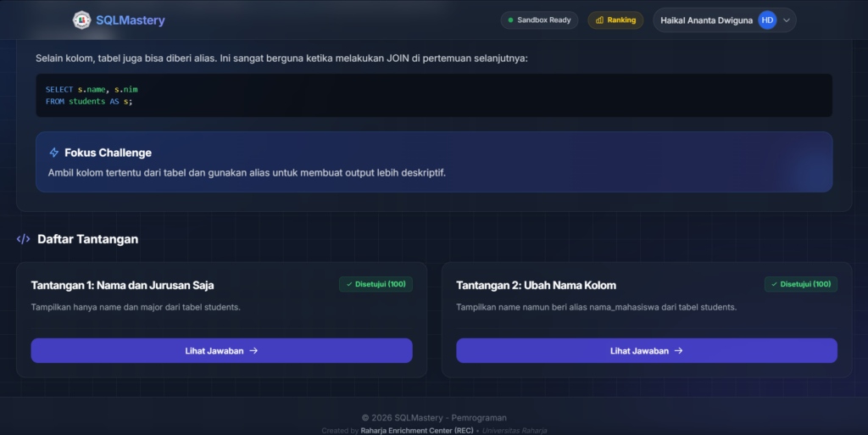Click the SQLMastery brand title link

tap(131, 20)
